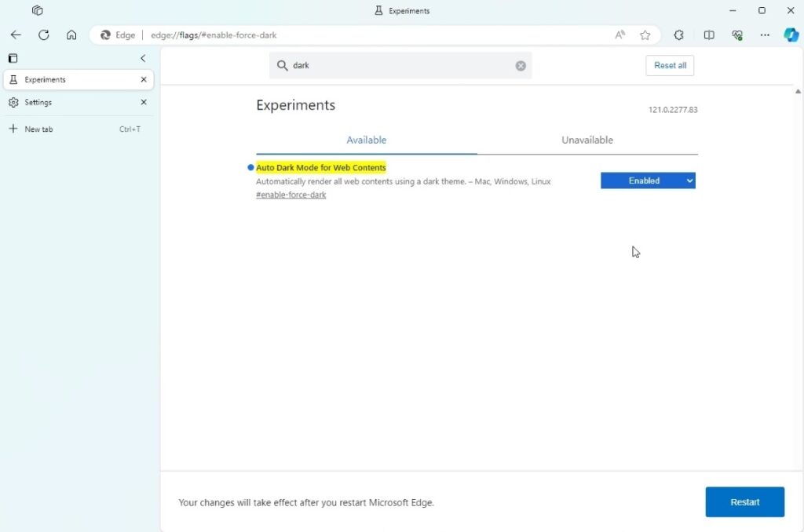Add this page to favorites star
Screen dimensions: 804x532
click(x=645, y=35)
